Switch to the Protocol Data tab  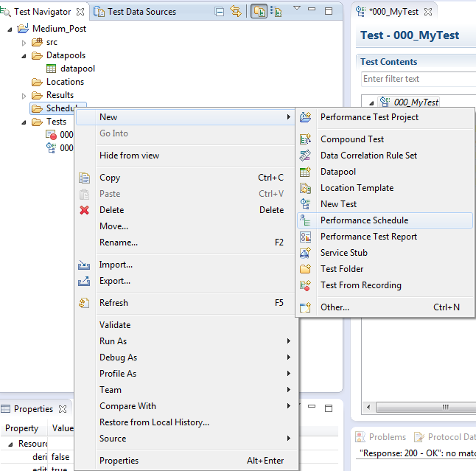445,437
